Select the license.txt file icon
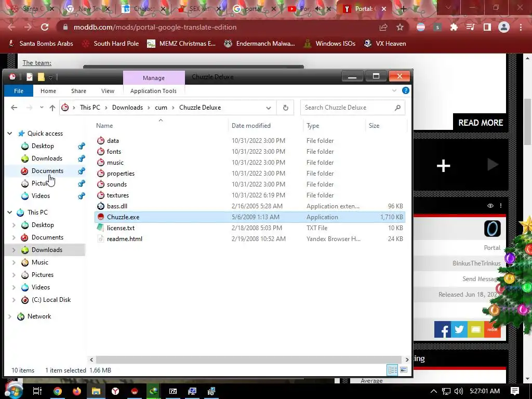This screenshot has width=532, height=399. point(101,228)
